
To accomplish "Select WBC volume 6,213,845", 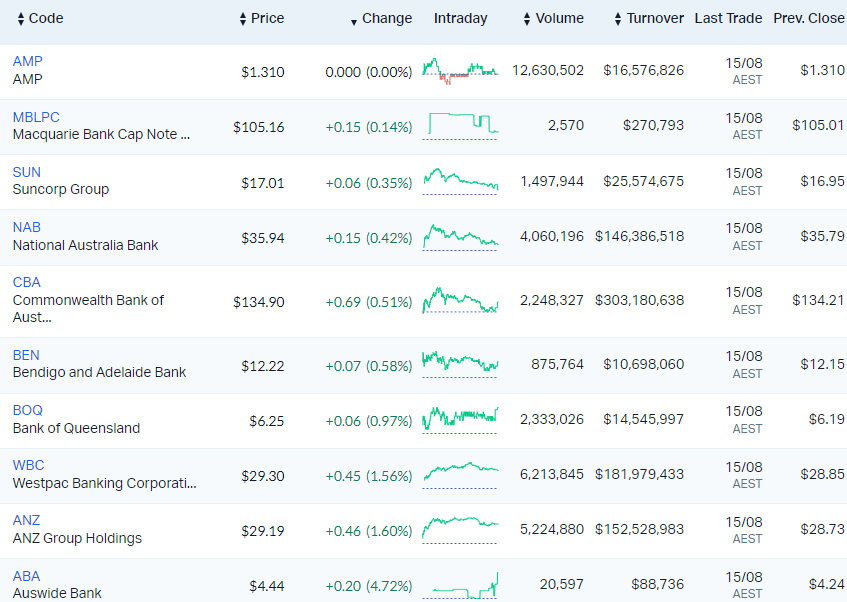I will point(552,474).
